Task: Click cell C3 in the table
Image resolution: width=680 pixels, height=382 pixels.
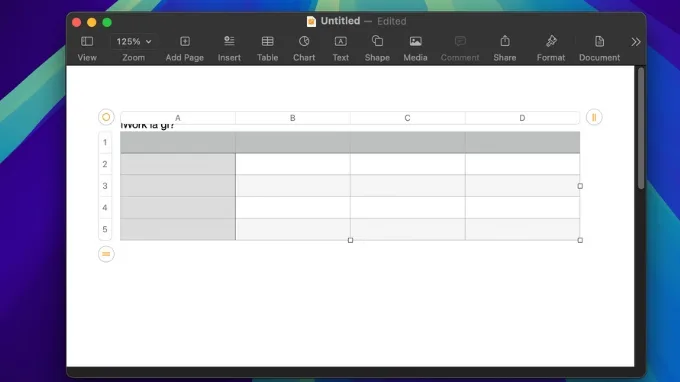Action: pos(408,186)
